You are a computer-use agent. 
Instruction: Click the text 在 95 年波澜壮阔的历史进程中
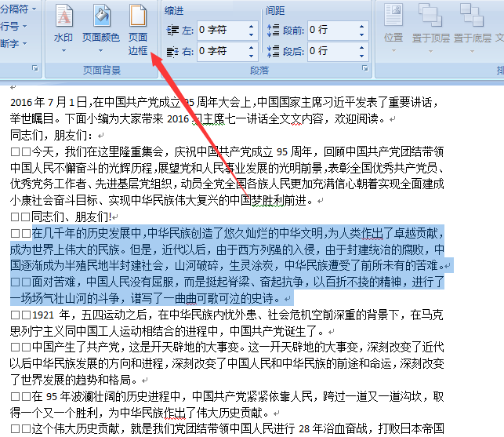coord(106,396)
